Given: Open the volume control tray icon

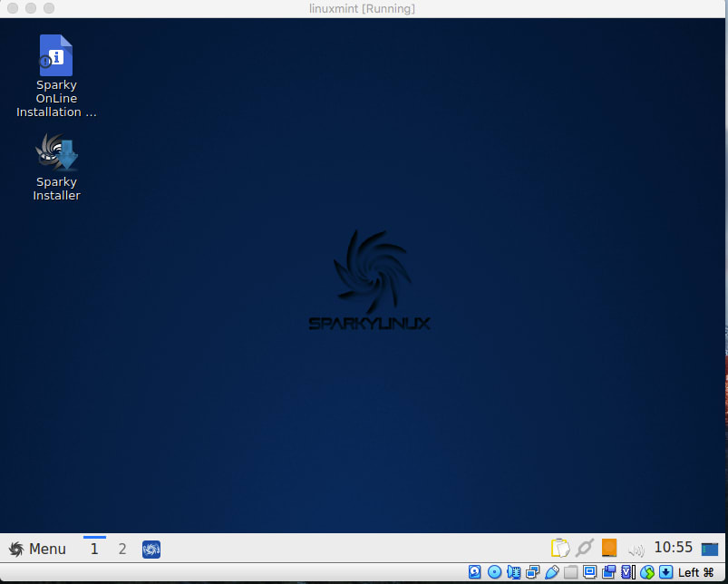Looking at the screenshot, I should pos(636,550).
